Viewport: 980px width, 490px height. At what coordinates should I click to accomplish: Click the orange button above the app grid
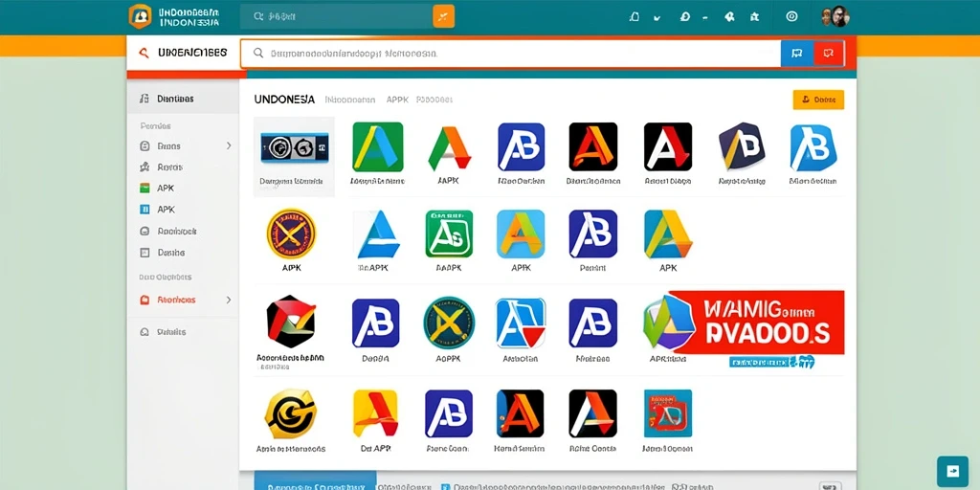pos(818,100)
